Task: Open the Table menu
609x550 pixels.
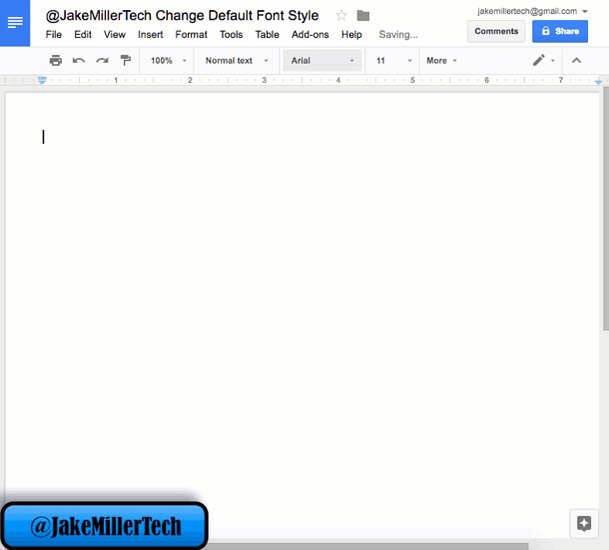Action: 267,35
